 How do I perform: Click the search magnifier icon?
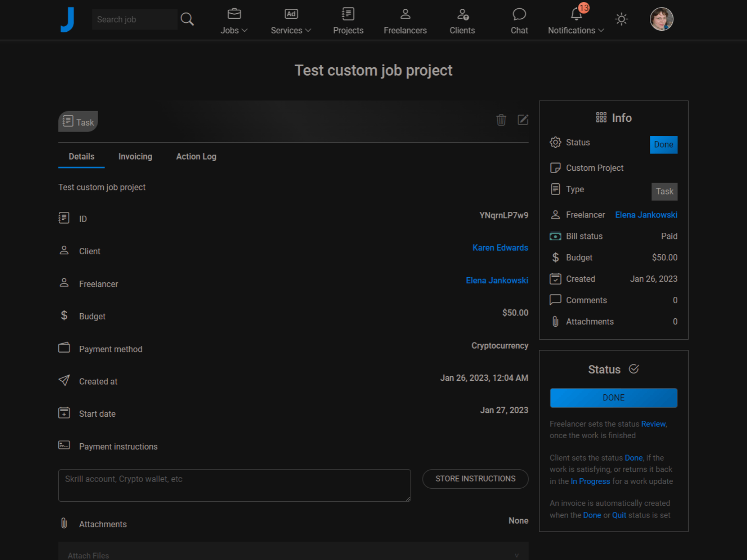click(187, 19)
